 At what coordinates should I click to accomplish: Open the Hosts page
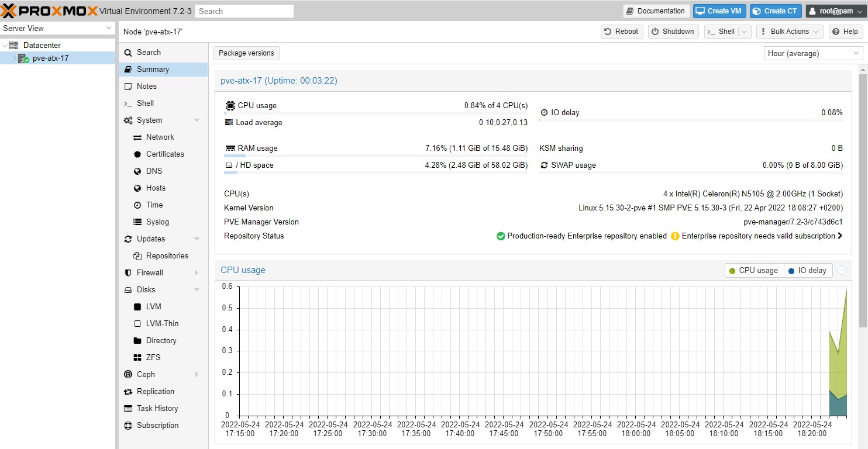click(163, 188)
